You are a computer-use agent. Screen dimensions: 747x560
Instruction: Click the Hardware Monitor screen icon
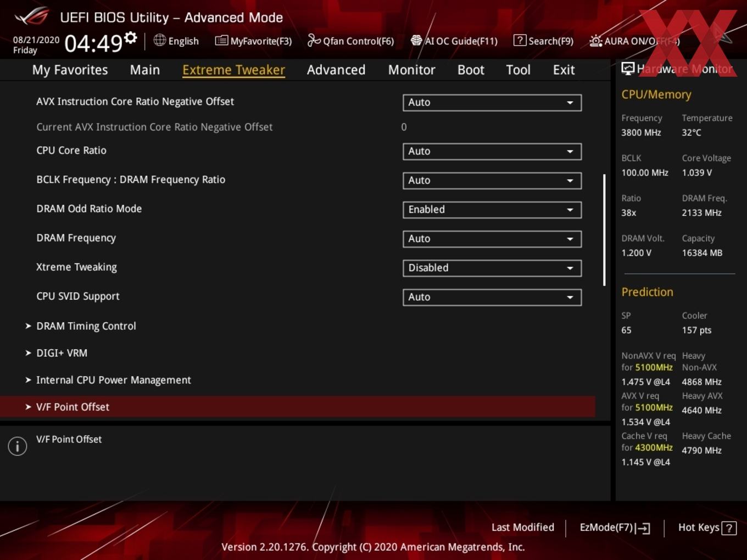(x=628, y=68)
